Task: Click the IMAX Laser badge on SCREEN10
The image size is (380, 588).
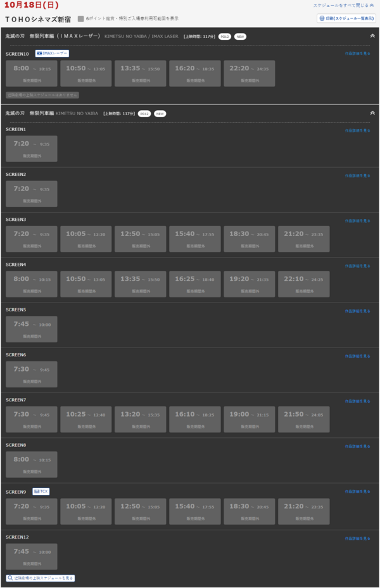Action: coord(52,54)
